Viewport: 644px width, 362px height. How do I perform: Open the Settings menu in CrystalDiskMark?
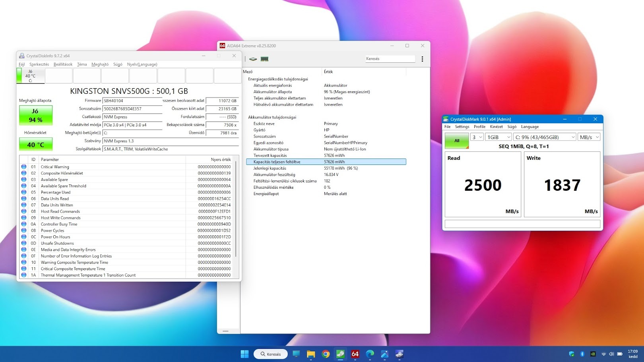(462, 127)
